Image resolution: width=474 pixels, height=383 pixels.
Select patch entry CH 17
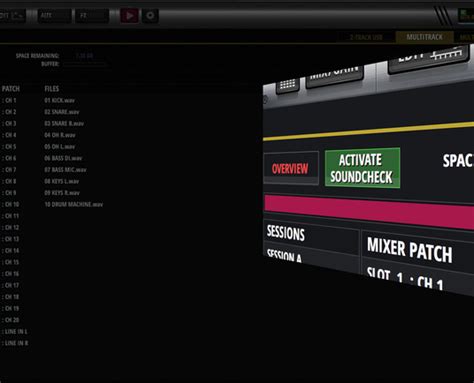point(10,285)
